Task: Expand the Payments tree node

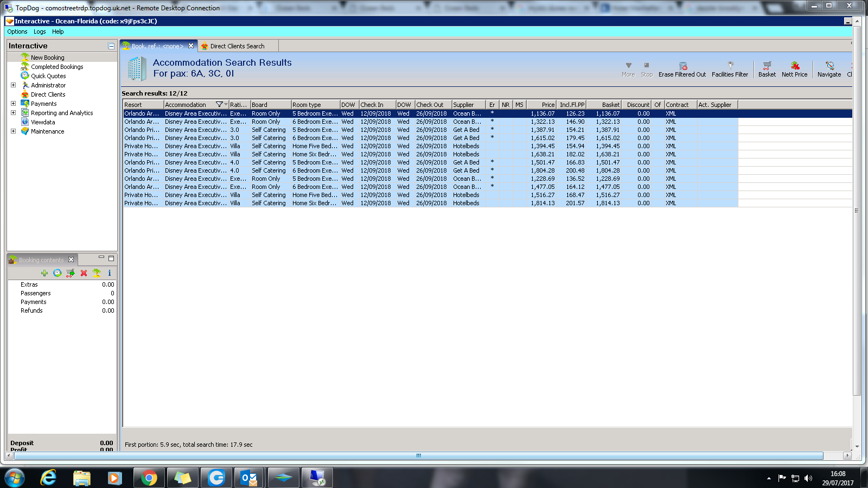Action: (14, 104)
